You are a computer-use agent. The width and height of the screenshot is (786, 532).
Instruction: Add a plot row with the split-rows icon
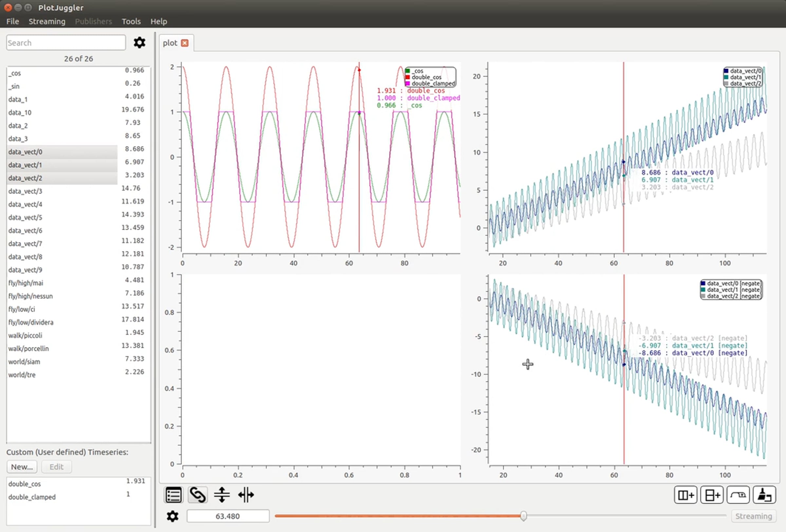tap(712, 495)
